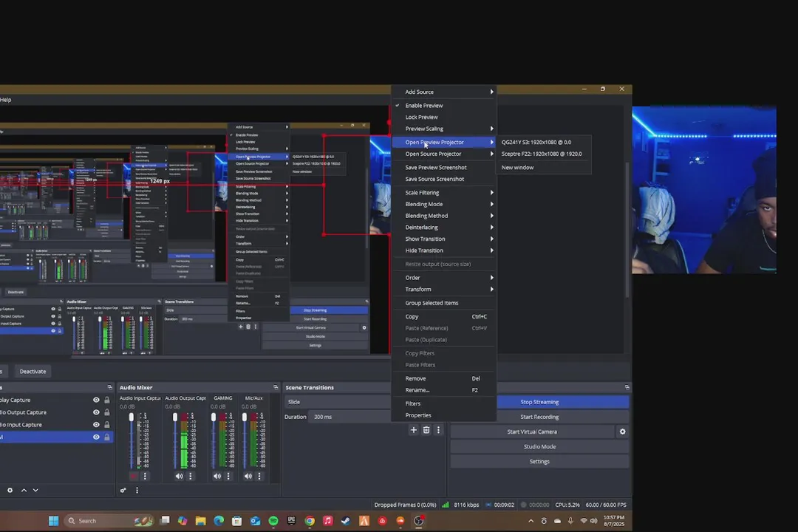
Task: Expand the Scale Filtering submenu
Action: click(444, 192)
